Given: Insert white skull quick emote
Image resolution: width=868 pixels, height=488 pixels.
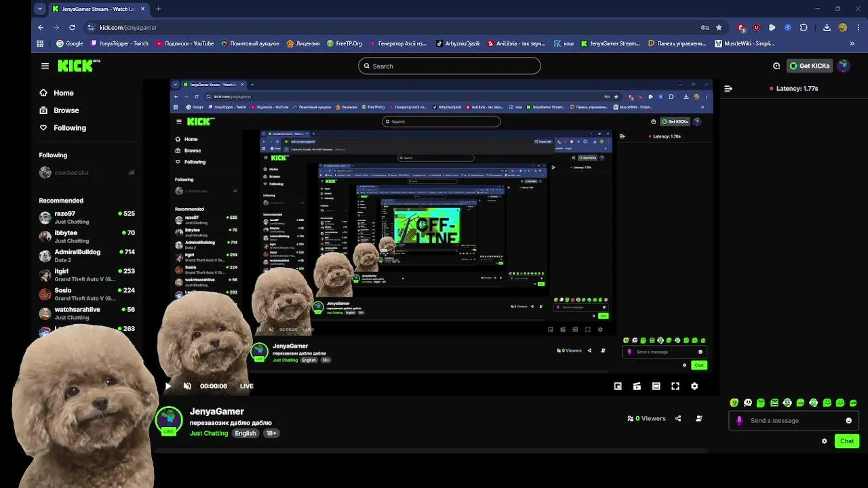Looking at the screenshot, I should pos(748,403).
